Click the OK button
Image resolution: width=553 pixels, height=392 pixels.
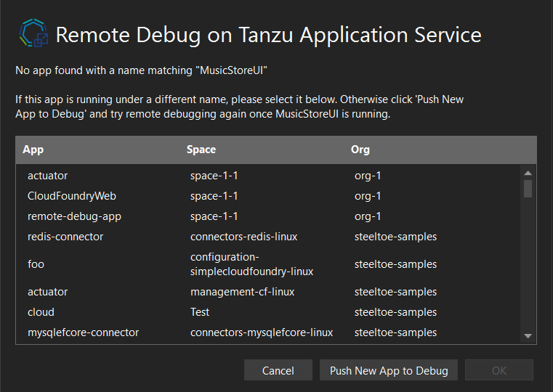499,370
